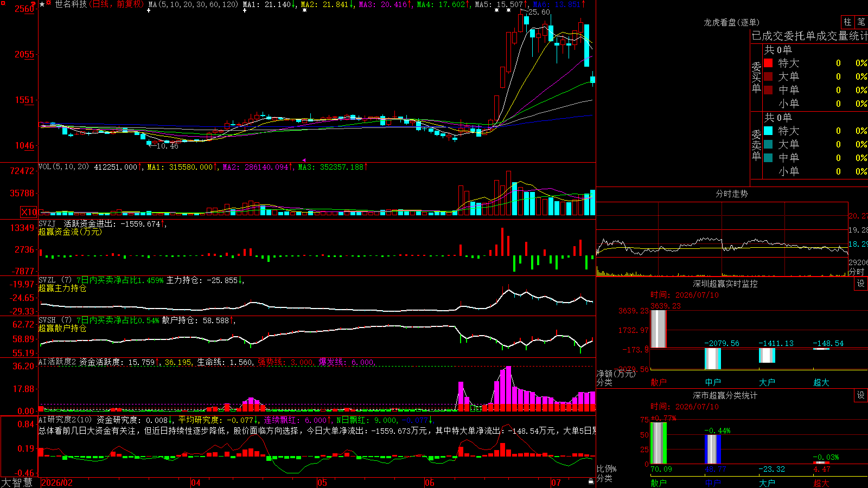Click the -0.44% 中户 bar in 分类统计
Image resolution: width=868 pixels, height=488 pixels.
[713, 450]
